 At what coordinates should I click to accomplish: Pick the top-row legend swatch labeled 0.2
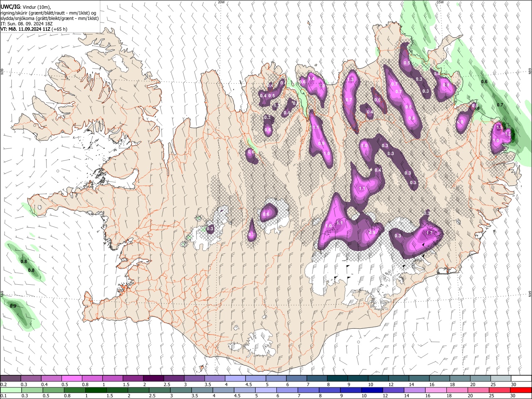[11, 379]
